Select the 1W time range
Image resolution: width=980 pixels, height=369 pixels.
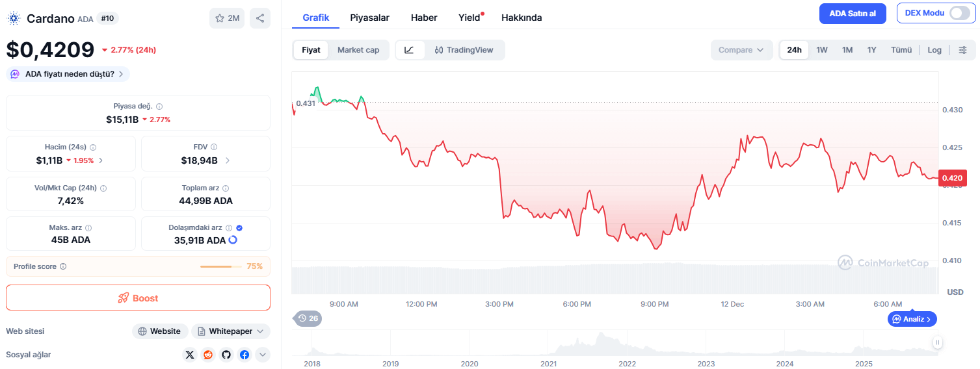click(x=822, y=50)
